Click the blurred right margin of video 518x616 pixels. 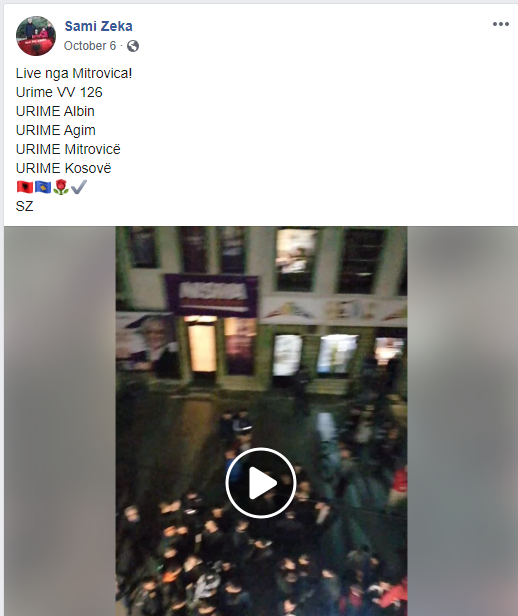(462, 421)
